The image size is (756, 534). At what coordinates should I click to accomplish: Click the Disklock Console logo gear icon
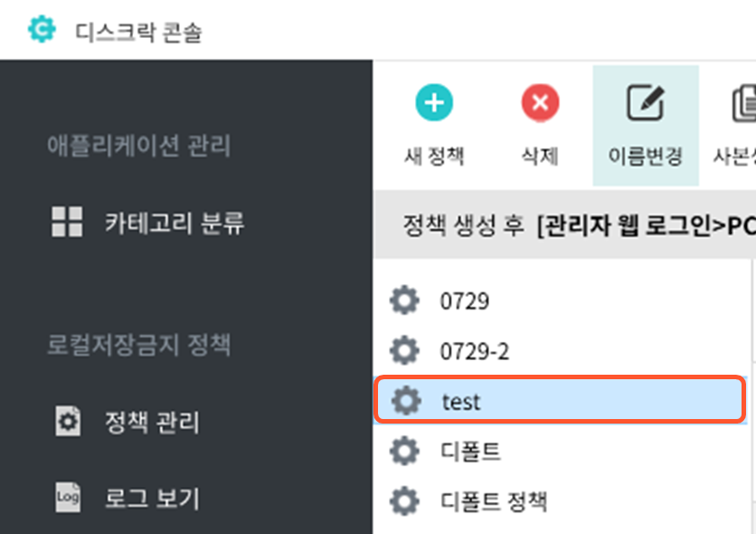click(x=42, y=29)
